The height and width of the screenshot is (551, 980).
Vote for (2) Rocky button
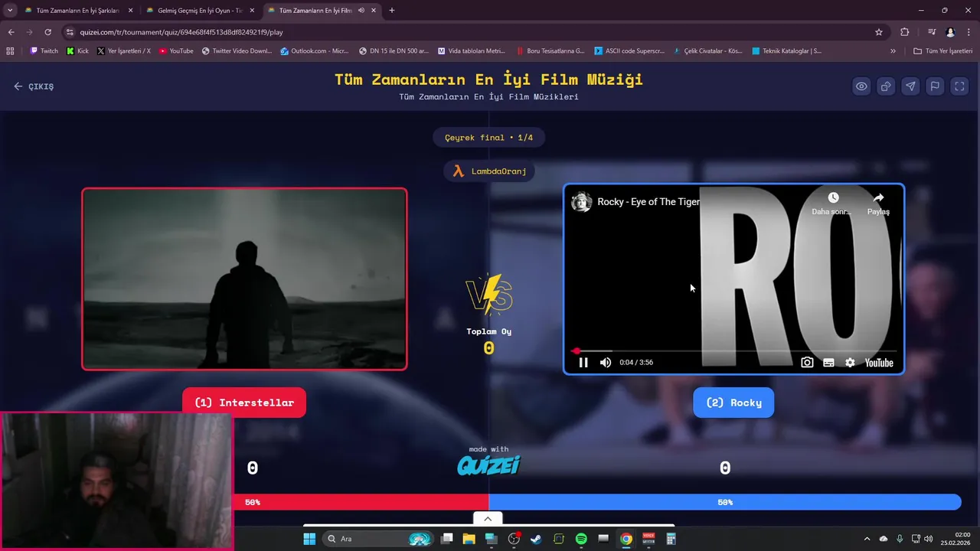(733, 403)
